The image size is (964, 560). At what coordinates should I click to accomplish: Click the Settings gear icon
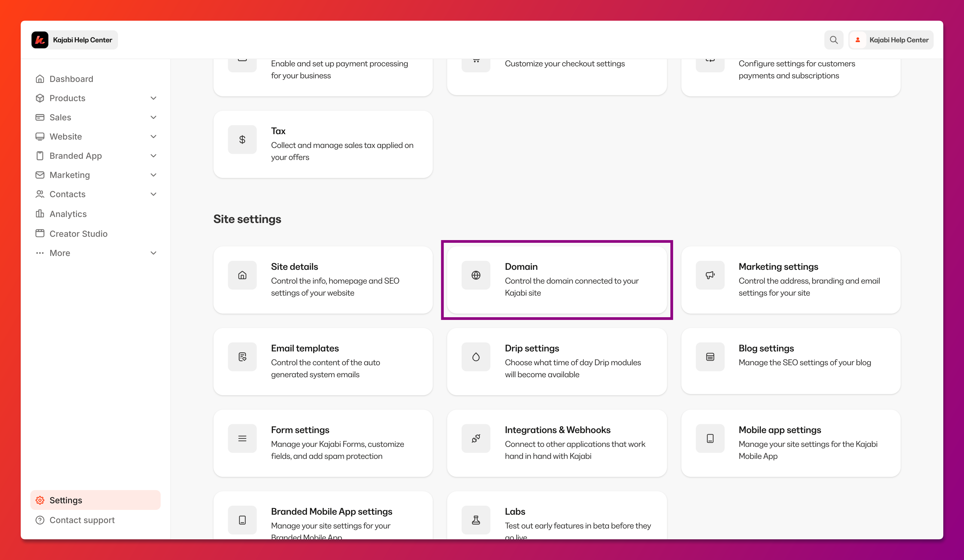[40, 500]
